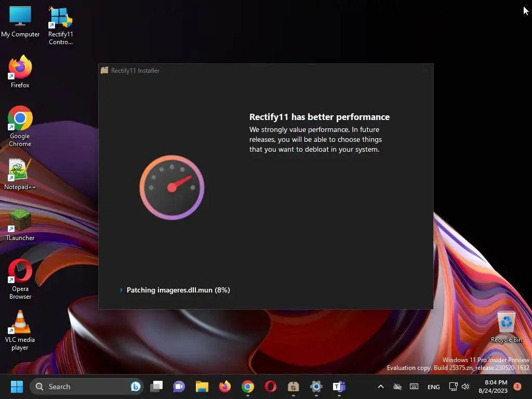Open Notepad++ desktop shortcut
Screen dimensions: 532x399
coord(20,174)
